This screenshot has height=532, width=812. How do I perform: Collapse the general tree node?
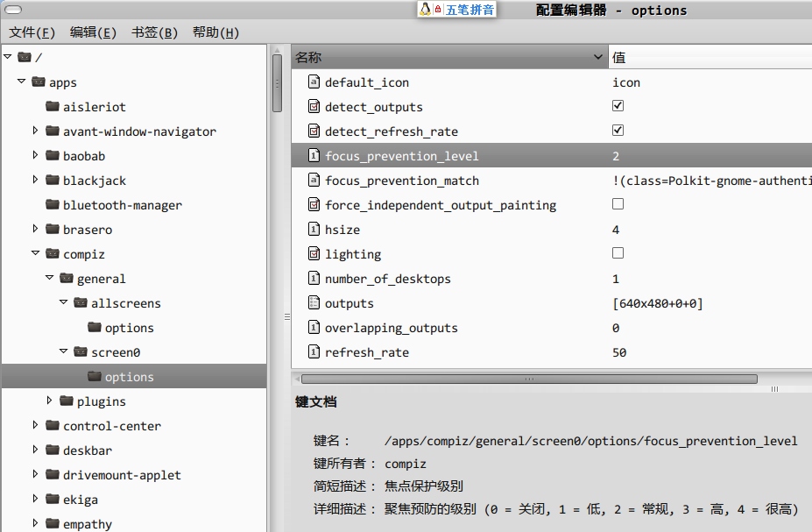click(49, 277)
